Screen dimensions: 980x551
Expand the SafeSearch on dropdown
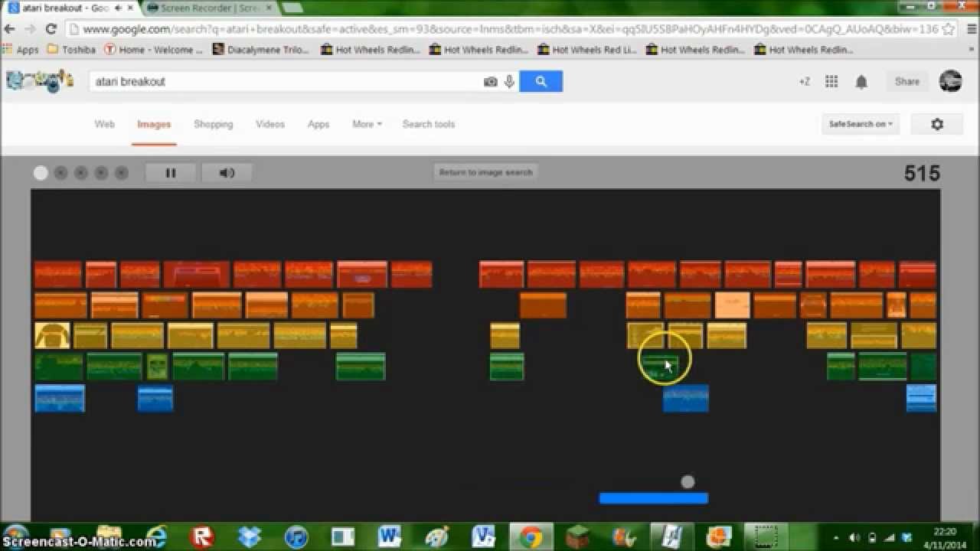[x=861, y=124]
